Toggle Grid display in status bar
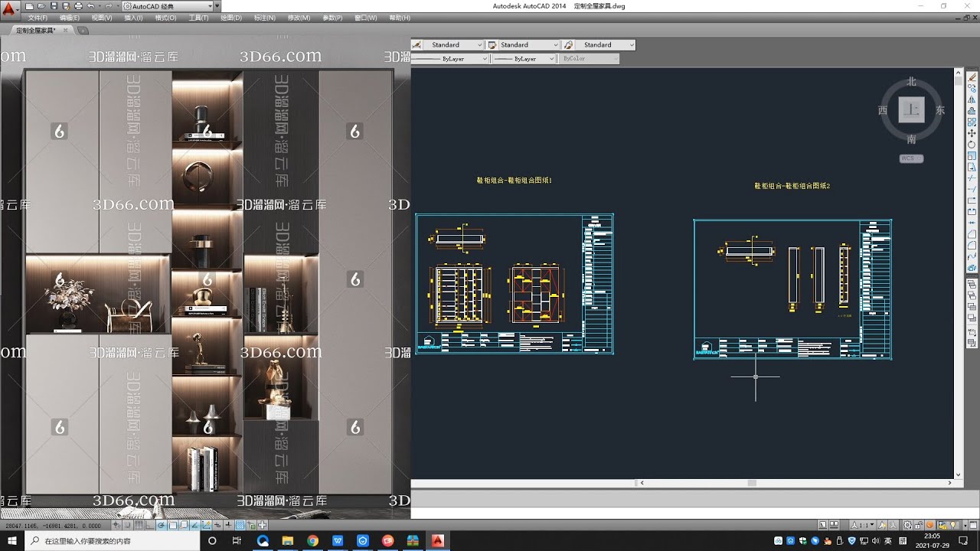This screenshot has width=980, height=551. [139, 525]
